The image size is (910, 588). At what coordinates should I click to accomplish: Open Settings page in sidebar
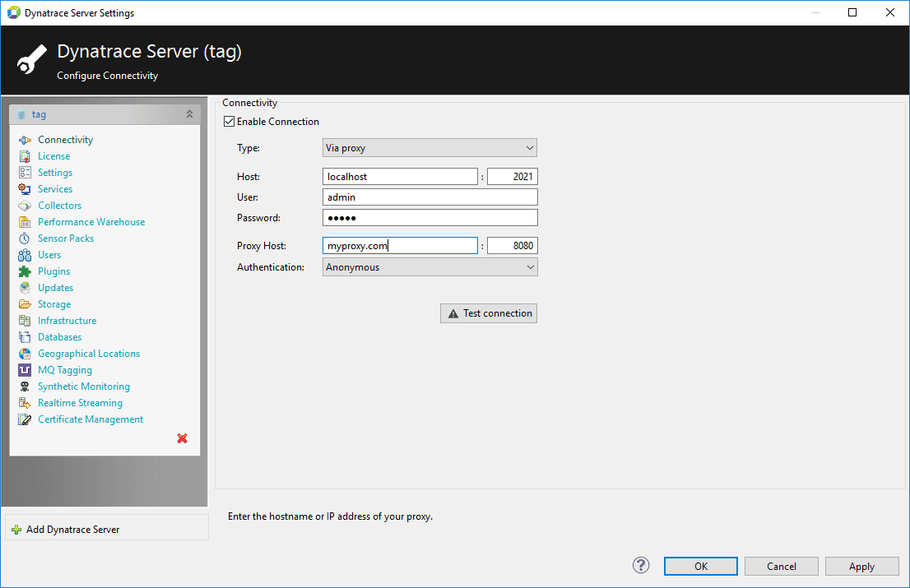tap(55, 172)
